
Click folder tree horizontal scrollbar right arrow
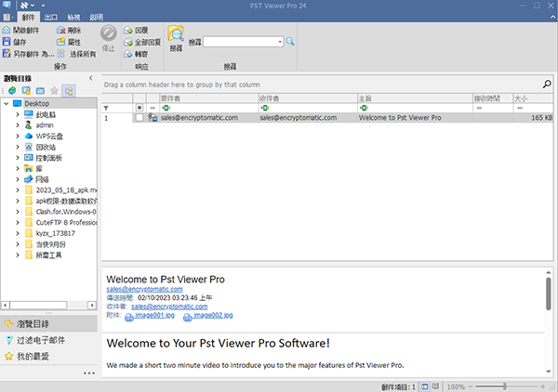click(x=92, y=305)
